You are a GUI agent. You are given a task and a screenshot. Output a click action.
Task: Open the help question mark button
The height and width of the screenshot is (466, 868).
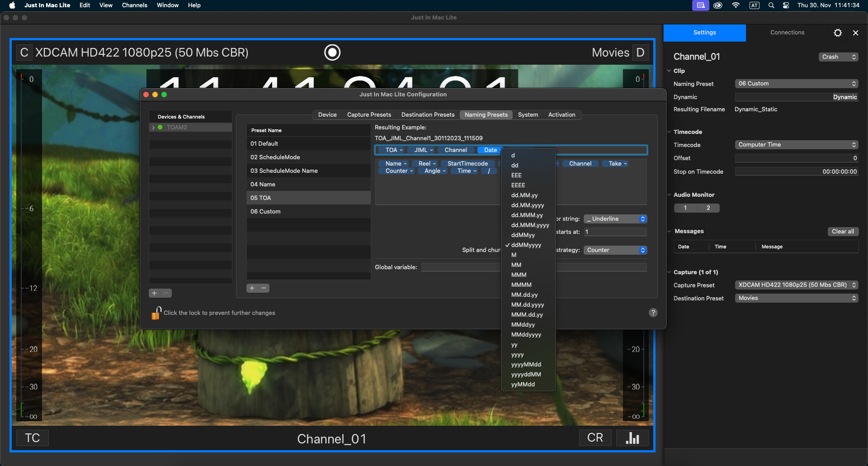tap(653, 313)
